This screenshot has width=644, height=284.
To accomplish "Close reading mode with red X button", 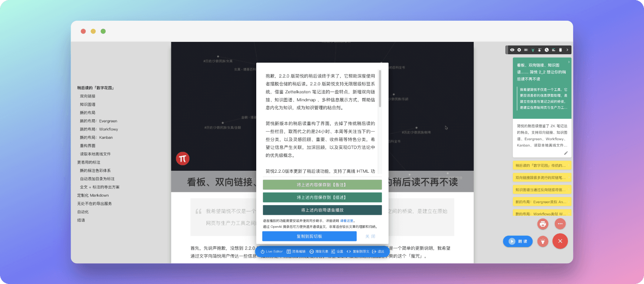I will 560,241.
